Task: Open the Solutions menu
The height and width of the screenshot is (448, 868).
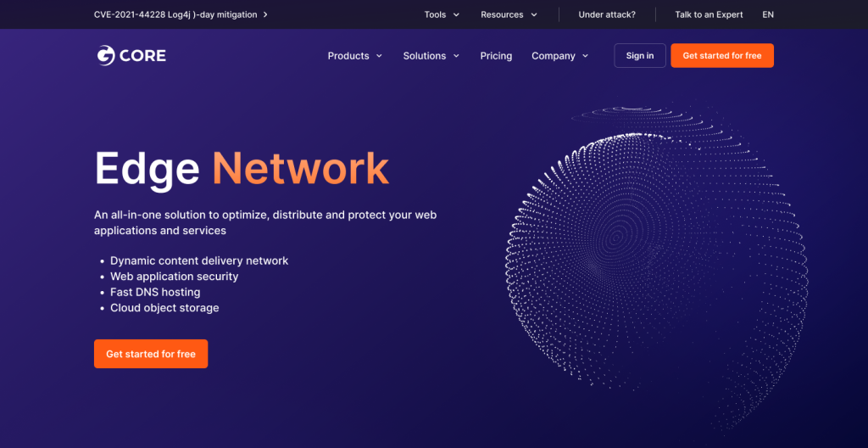Action: (425, 56)
